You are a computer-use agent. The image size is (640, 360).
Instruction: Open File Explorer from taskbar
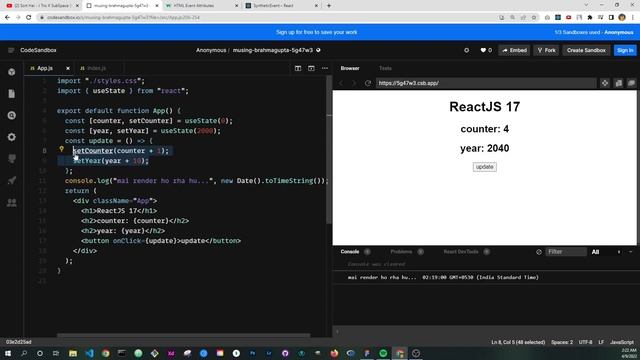[73, 353]
